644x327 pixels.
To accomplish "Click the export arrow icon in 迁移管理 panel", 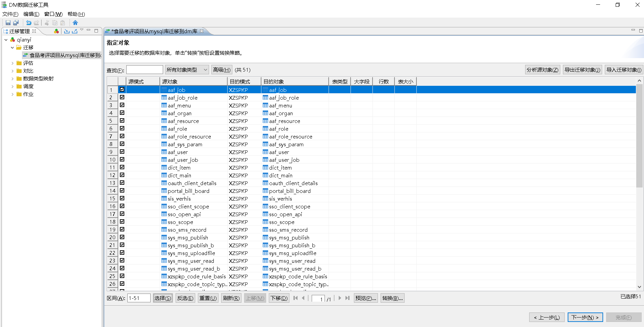I will point(75,31).
